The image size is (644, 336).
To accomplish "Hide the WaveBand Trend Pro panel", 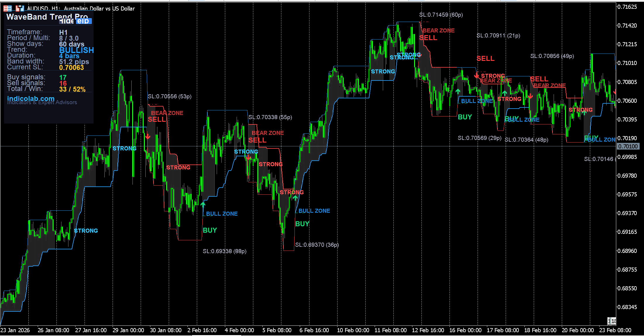I will pos(67,21).
